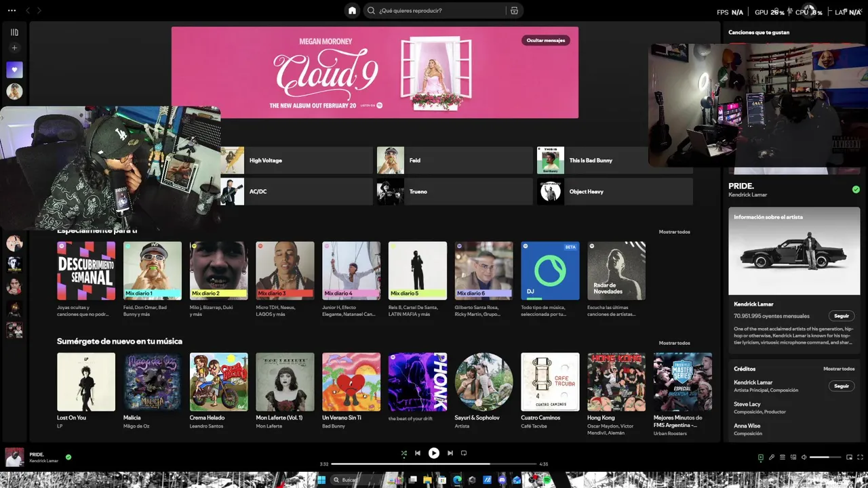The height and width of the screenshot is (488, 868).
Task: Skip to next track
Action: point(450,453)
